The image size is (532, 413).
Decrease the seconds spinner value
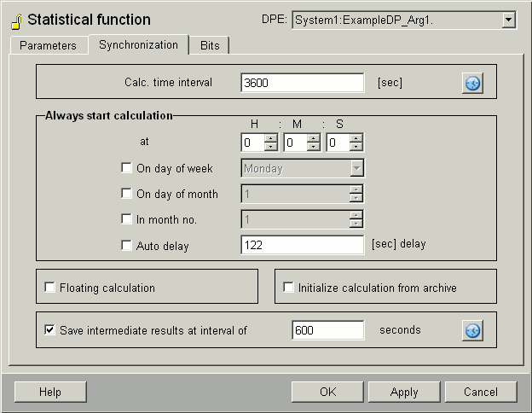tap(356, 148)
